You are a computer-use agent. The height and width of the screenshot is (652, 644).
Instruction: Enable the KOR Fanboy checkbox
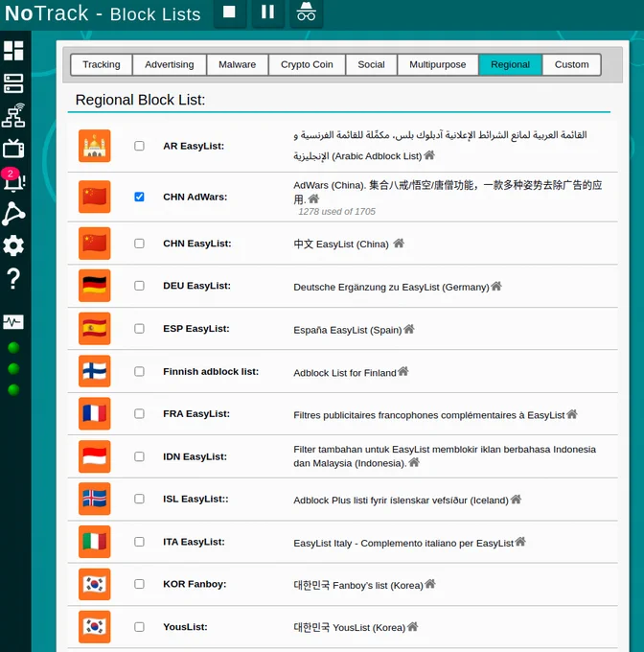pyautogui.click(x=139, y=584)
